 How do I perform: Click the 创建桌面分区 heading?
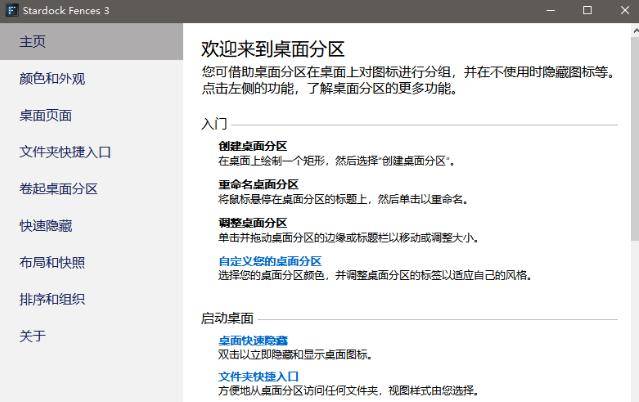(x=253, y=146)
